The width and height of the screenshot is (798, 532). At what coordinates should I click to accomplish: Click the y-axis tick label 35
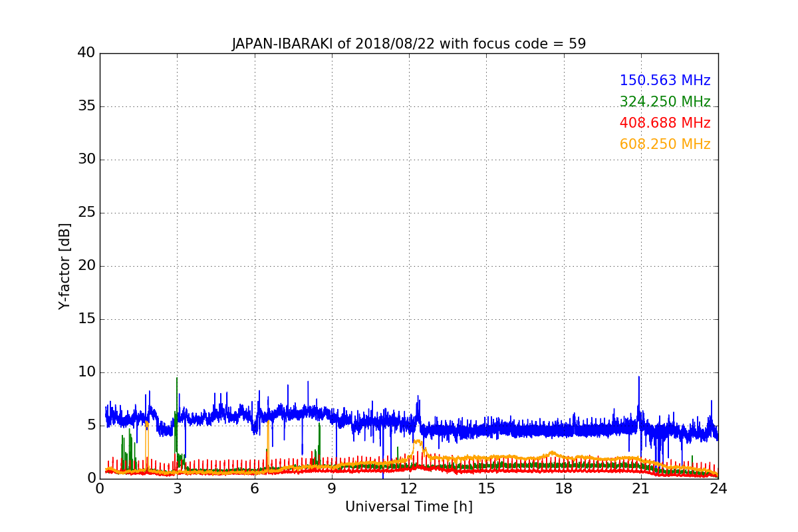(x=86, y=106)
